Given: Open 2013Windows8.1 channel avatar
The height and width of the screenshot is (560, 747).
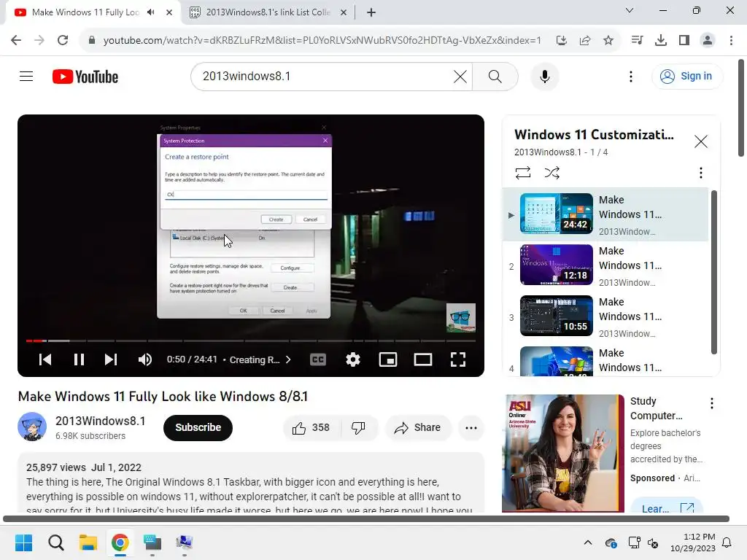Looking at the screenshot, I should pyautogui.click(x=32, y=427).
